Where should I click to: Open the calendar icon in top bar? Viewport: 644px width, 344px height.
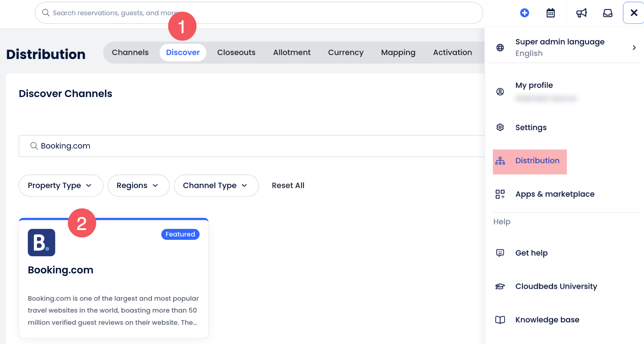(x=550, y=13)
